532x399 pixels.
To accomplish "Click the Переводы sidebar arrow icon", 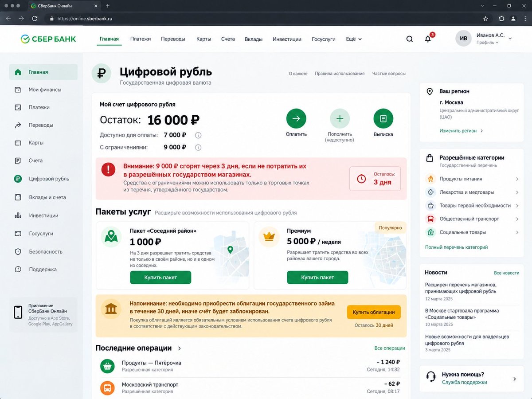I will 18,125.
